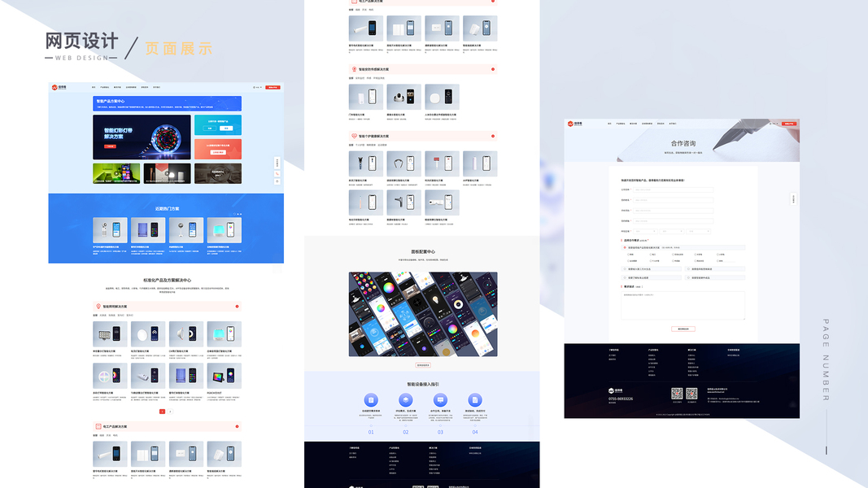Click the 智能设备接入指引 section heading
Viewport: 868px width, 488px height.
423,384
